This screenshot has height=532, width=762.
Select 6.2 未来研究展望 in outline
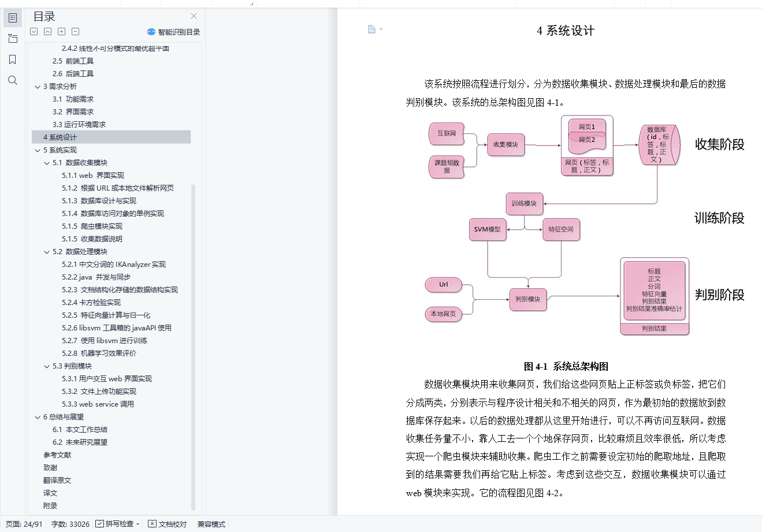tap(80, 442)
